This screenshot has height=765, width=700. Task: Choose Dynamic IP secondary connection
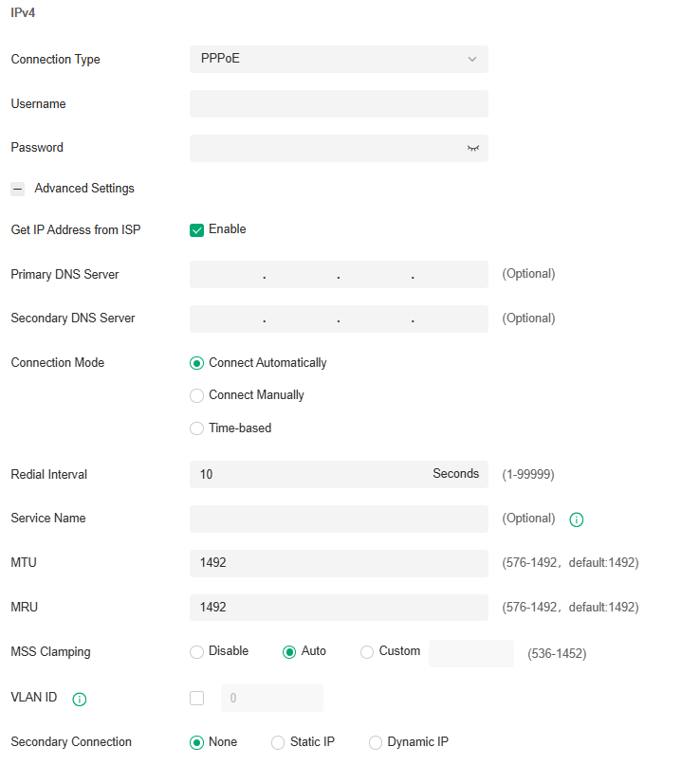point(376,741)
